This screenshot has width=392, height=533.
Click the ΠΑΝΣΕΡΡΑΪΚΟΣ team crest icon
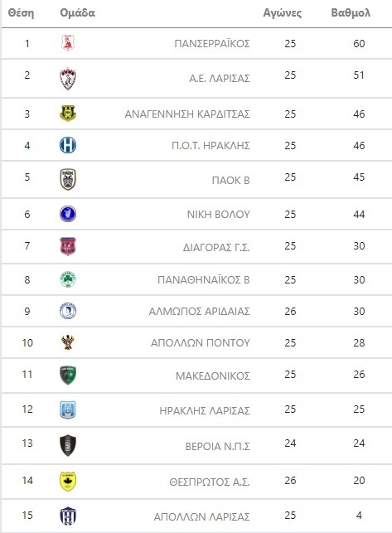click(x=68, y=43)
